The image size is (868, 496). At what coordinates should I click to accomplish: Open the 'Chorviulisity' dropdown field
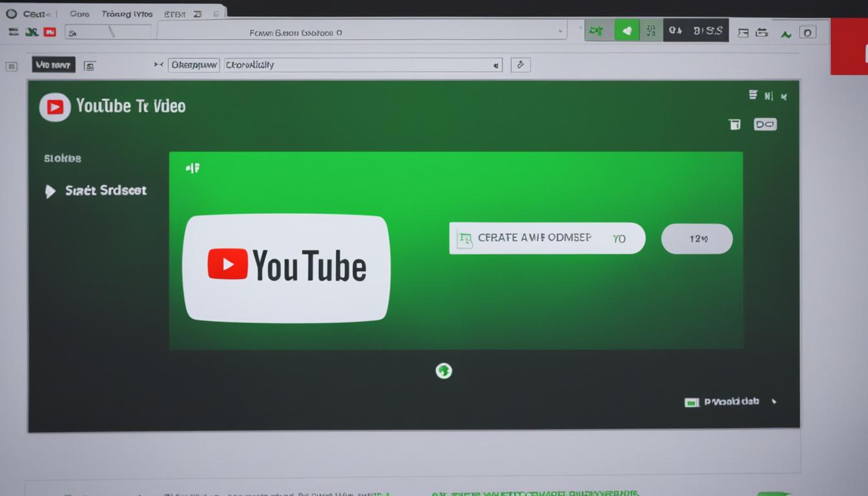tap(363, 65)
